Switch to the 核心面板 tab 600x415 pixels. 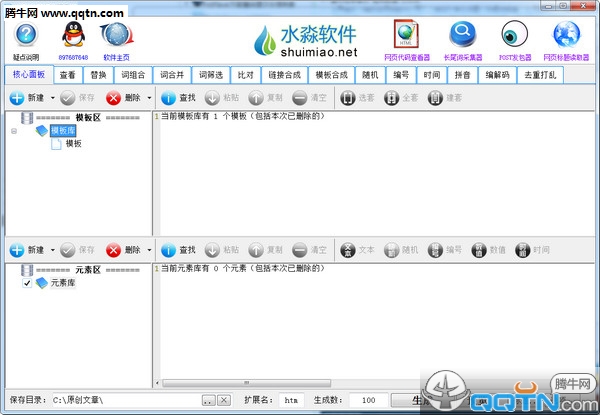[29, 75]
